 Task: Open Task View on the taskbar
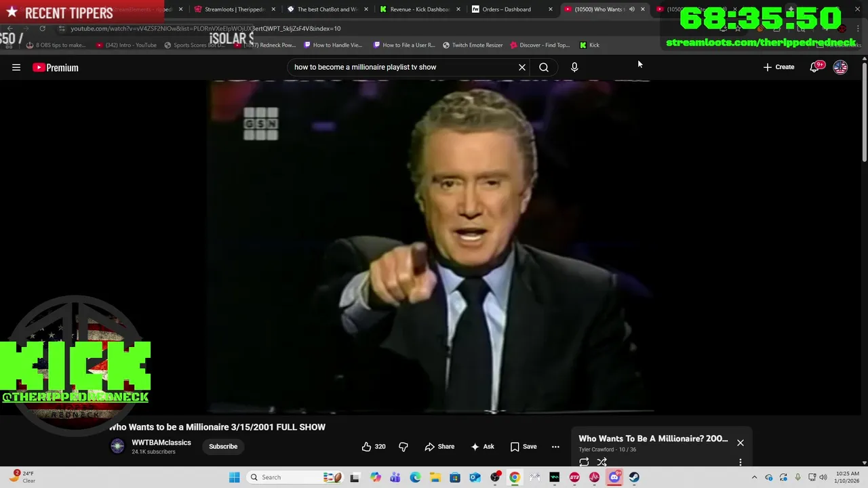pyautogui.click(x=354, y=477)
